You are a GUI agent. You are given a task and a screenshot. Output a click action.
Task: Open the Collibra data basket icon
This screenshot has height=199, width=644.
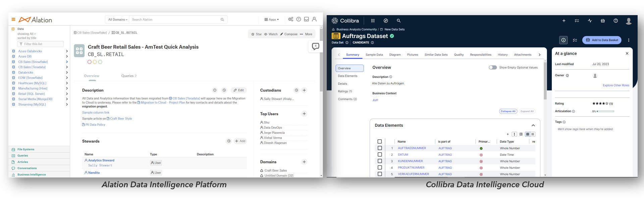pyautogui.click(x=603, y=21)
